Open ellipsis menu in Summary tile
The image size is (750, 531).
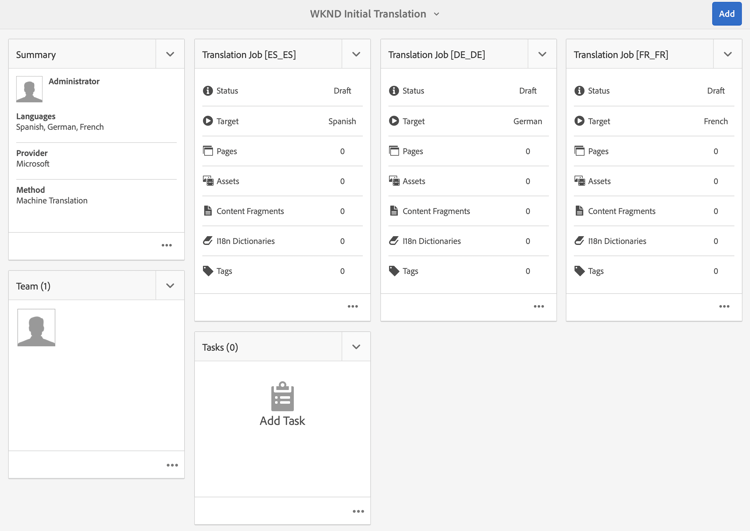click(x=166, y=245)
